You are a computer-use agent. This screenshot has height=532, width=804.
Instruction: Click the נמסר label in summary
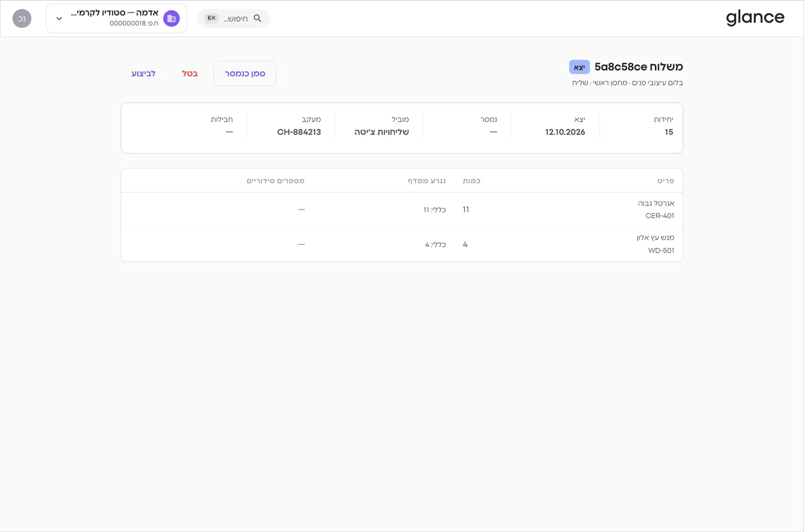click(488, 119)
